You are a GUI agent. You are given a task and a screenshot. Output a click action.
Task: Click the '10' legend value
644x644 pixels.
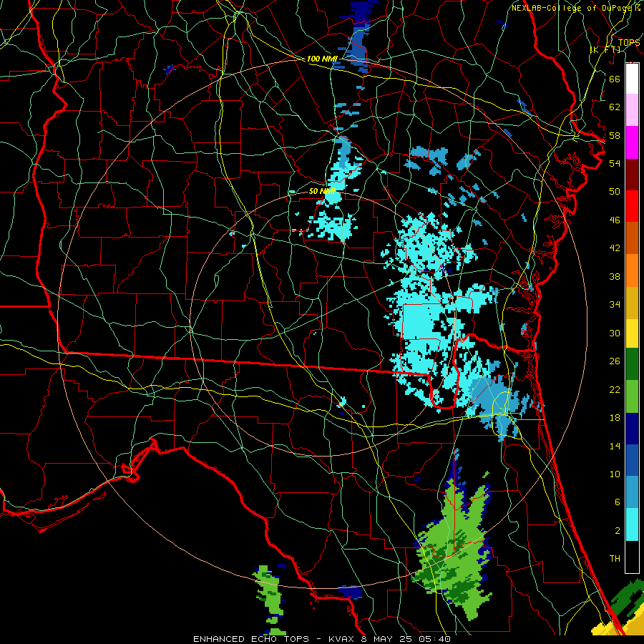(615, 474)
